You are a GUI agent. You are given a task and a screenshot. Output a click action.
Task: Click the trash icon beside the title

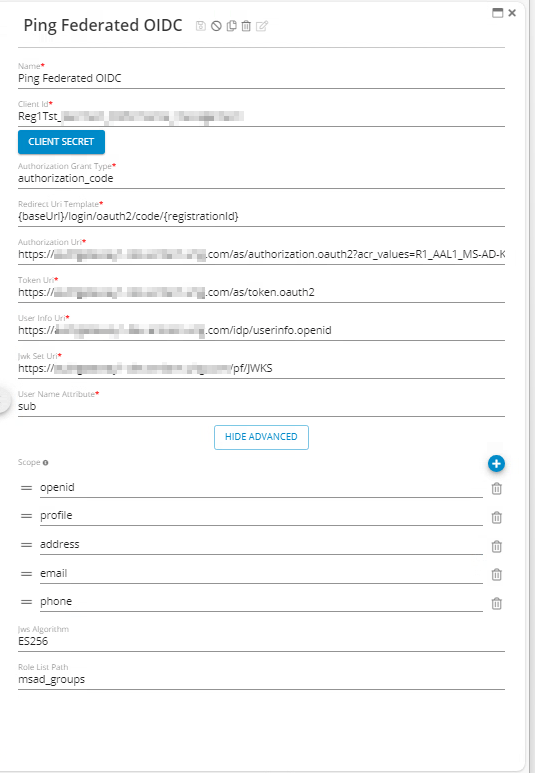click(x=246, y=26)
